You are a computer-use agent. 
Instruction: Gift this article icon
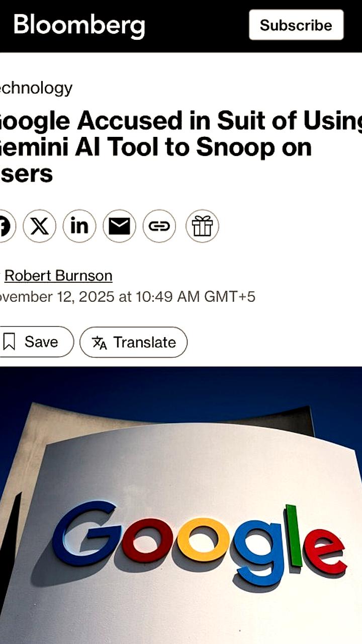click(202, 226)
